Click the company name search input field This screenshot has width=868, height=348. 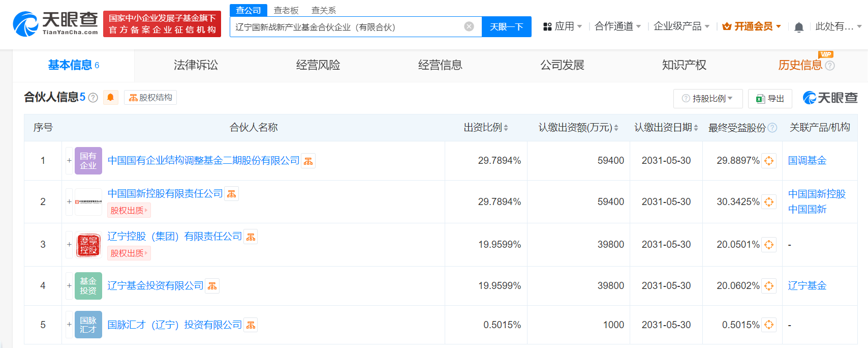click(346, 27)
